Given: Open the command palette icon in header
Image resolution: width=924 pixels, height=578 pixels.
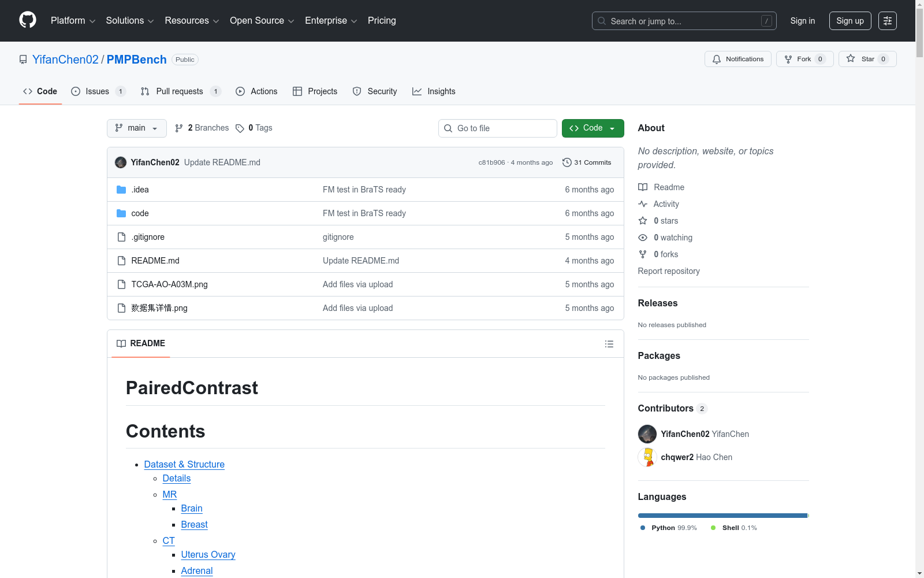Looking at the screenshot, I should pyautogui.click(x=888, y=21).
